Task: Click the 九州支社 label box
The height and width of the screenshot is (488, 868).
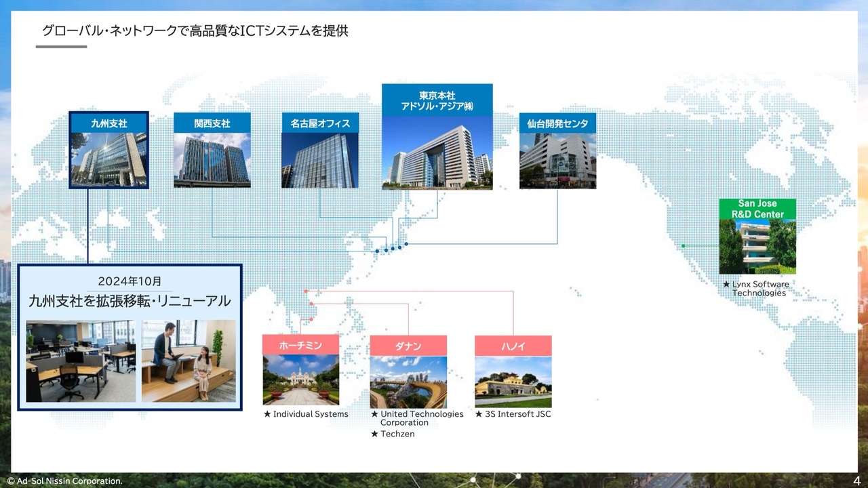Action: click(x=108, y=123)
